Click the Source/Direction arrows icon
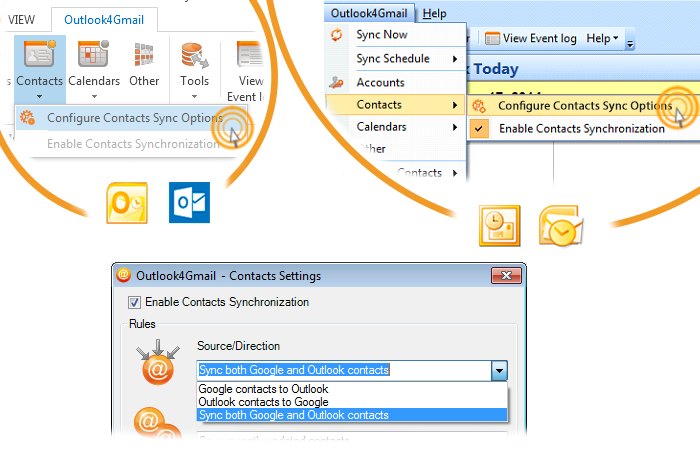 [158, 362]
